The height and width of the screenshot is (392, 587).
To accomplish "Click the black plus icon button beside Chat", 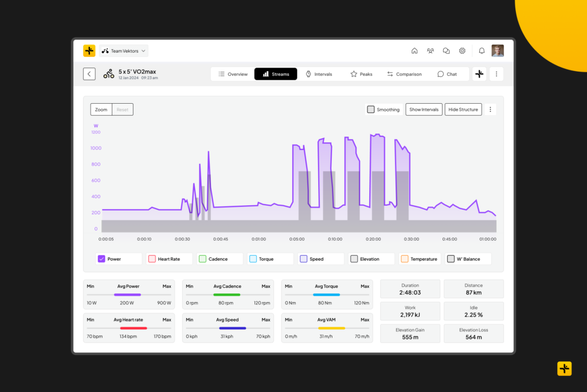I will pos(479,74).
